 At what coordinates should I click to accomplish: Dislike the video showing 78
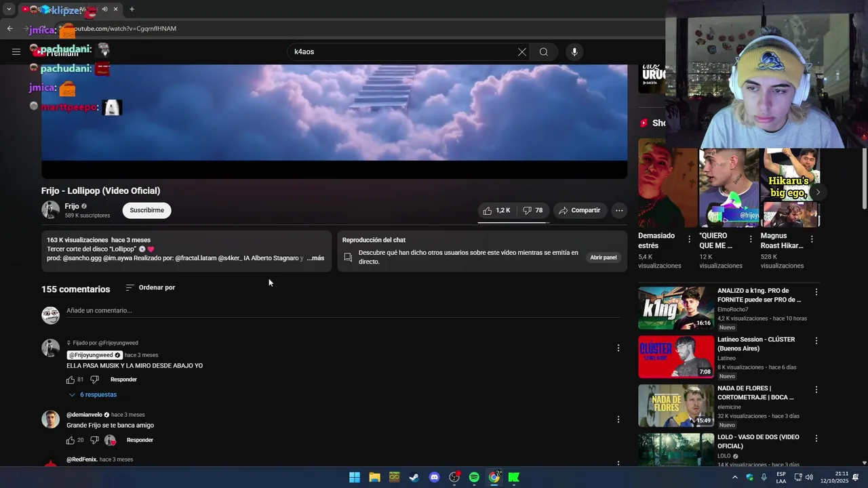[x=532, y=211]
